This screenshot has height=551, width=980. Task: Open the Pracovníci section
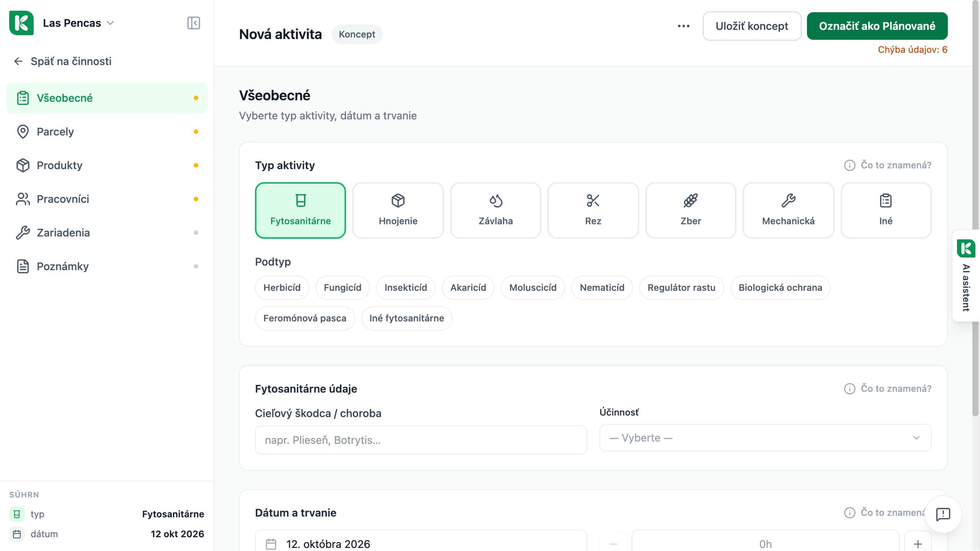tap(107, 199)
